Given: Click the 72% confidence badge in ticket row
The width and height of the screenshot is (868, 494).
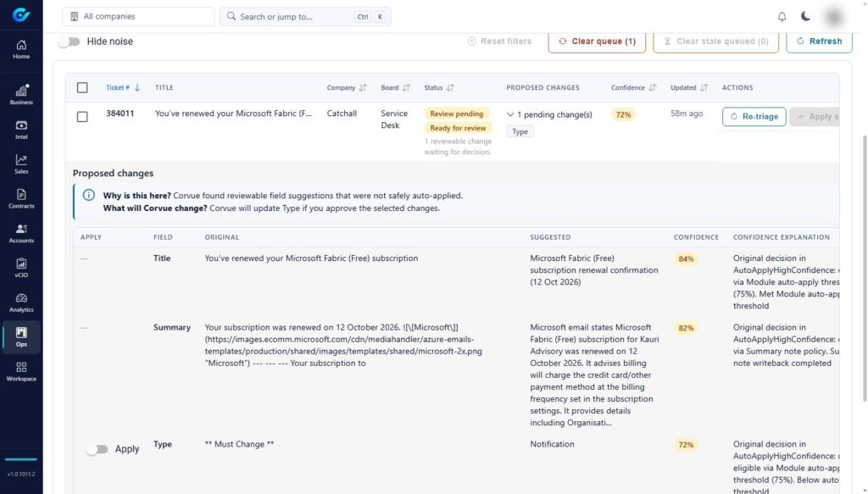Looking at the screenshot, I should (x=623, y=114).
